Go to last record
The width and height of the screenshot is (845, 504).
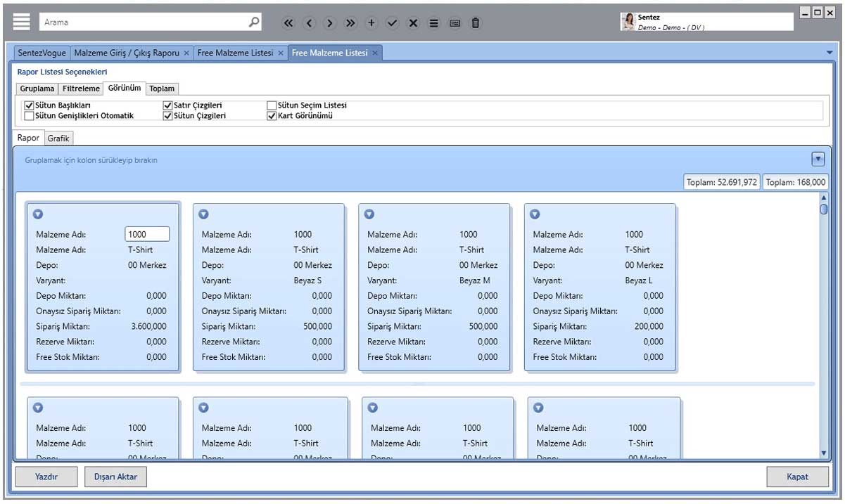350,22
